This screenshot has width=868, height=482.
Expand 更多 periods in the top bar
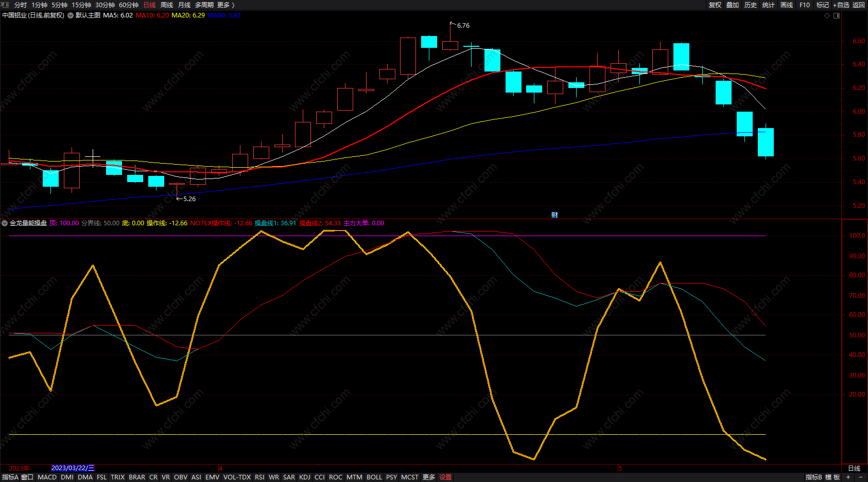click(x=225, y=5)
